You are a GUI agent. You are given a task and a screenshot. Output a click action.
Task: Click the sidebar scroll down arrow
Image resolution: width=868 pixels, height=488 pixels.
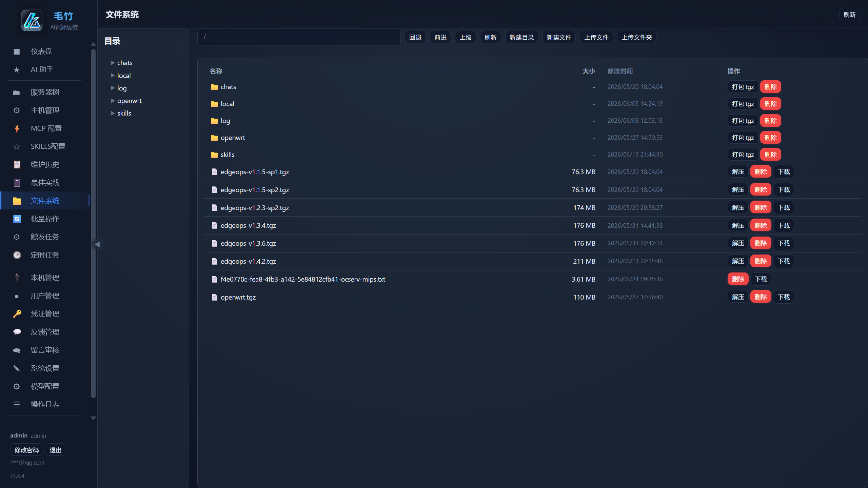pyautogui.click(x=93, y=418)
